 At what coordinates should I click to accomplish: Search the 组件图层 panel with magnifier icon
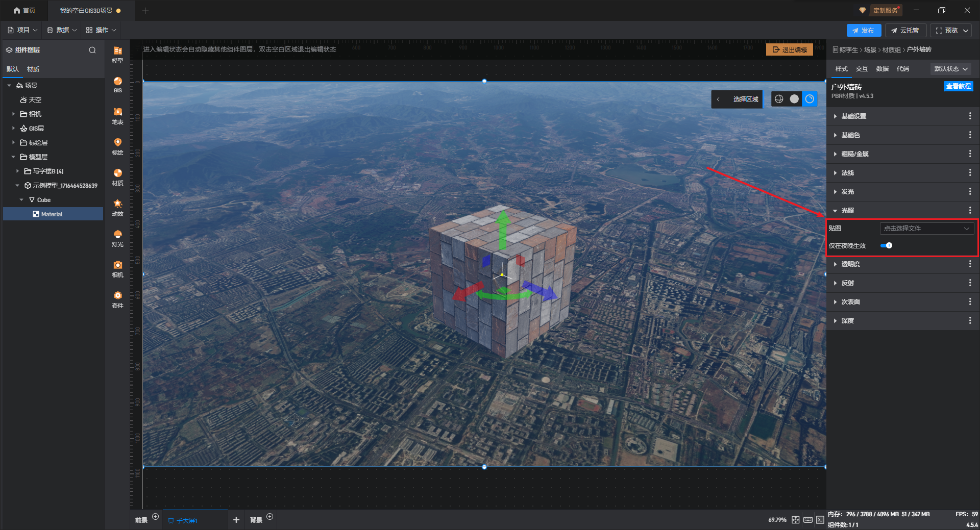pos(92,50)
